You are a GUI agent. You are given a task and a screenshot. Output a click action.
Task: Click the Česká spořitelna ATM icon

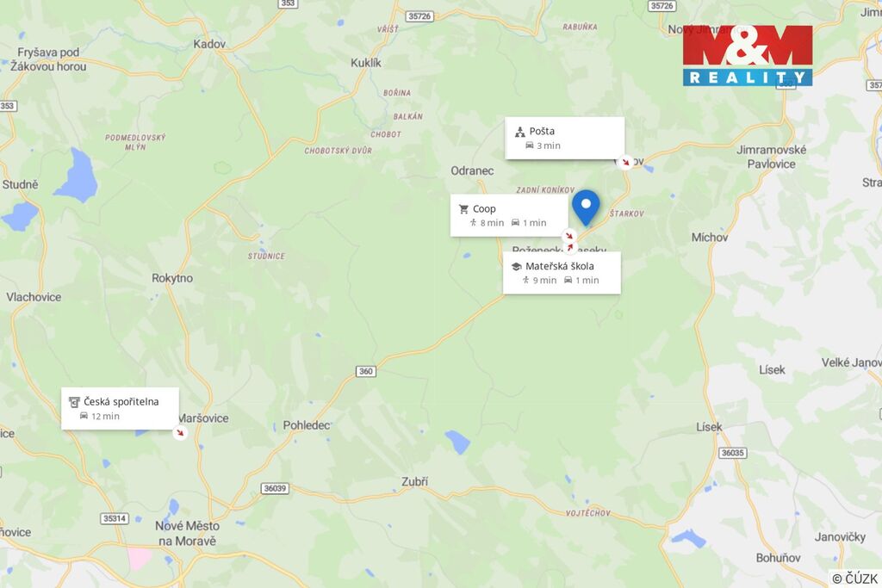coord(74,402)
